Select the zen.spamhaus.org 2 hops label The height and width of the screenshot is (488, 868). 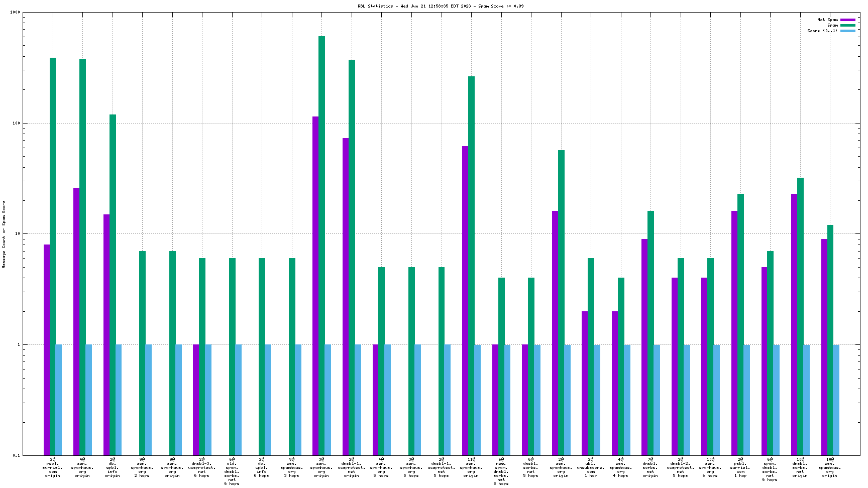pos(142,467)
